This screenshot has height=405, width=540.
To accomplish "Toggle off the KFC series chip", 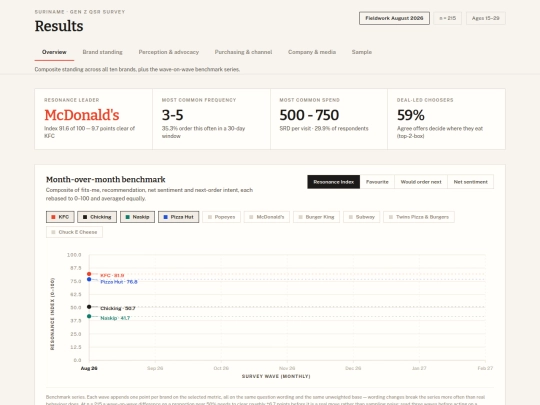I will pyautogui.click(x=60, y=217).
